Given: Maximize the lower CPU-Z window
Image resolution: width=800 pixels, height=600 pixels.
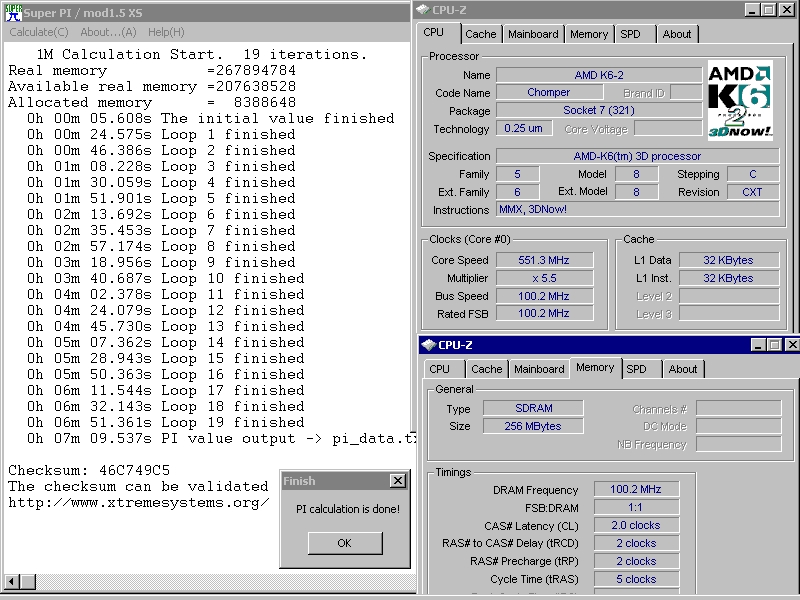Looking at the screenshot, I should click(774, 345).
